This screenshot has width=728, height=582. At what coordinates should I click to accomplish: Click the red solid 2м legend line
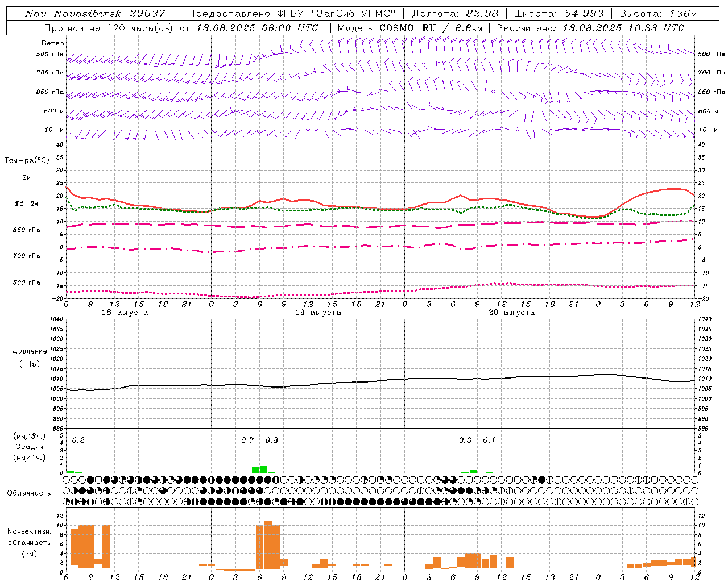tap(26, 184)
